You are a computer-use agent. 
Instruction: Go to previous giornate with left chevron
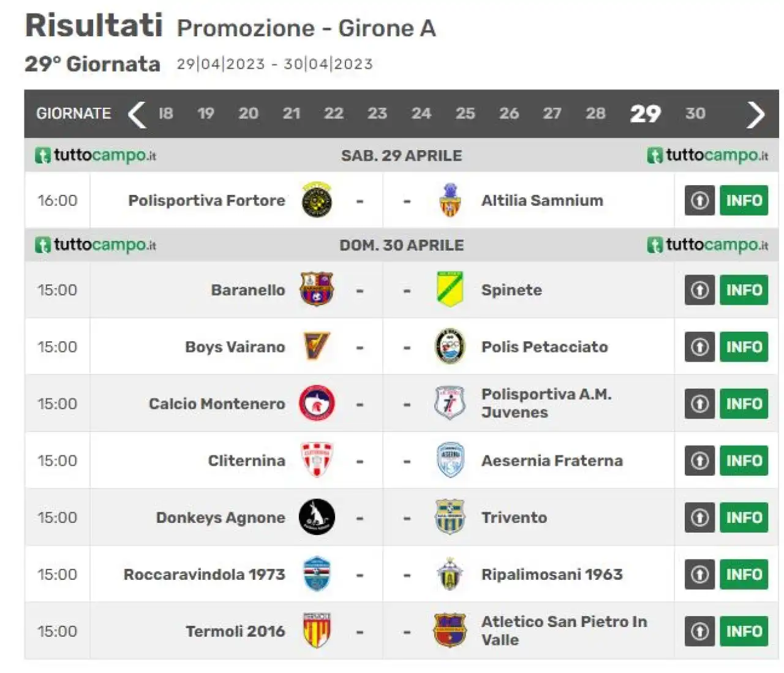[137, 114]
